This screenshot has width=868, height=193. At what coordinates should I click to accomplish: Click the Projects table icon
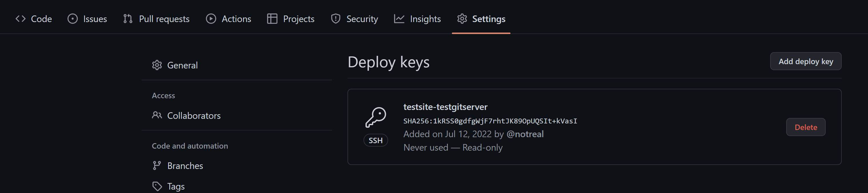[x=272, y=19]
